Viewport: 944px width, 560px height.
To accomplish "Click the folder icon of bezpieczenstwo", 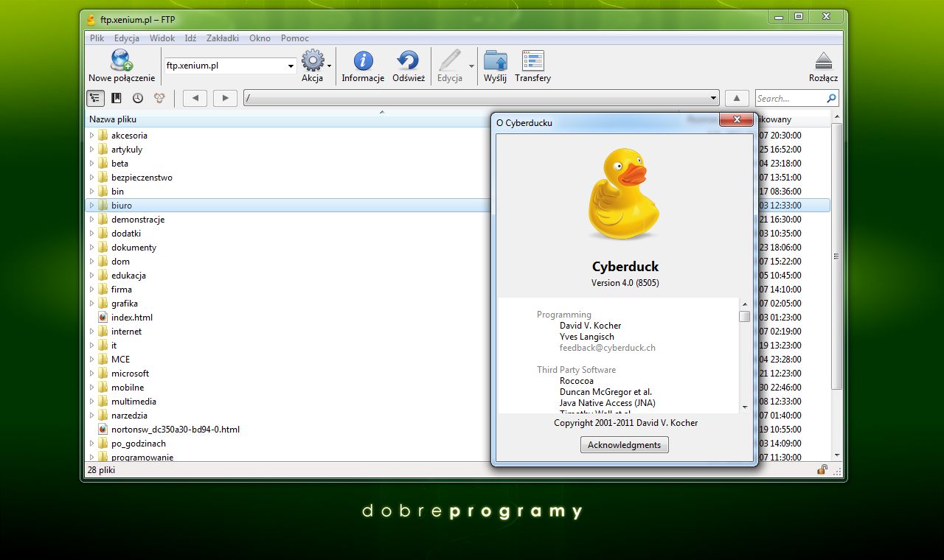I will 103,178.
